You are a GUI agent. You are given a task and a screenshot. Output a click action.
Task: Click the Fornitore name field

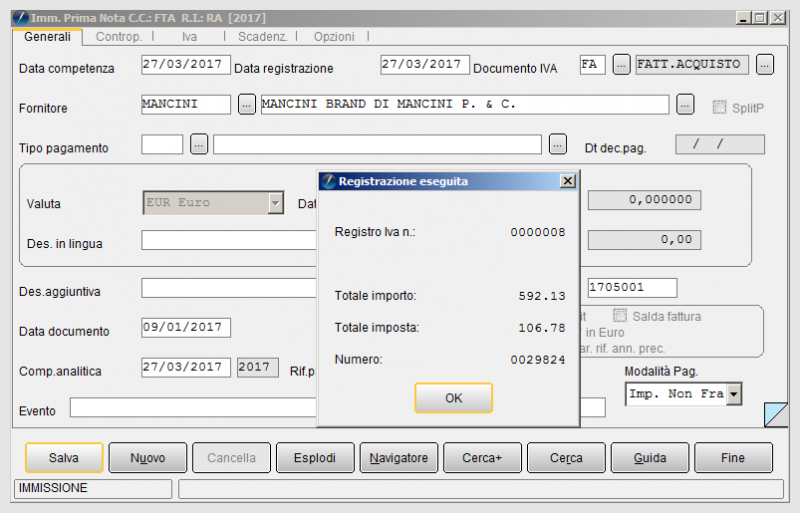(x=465, y=105)
